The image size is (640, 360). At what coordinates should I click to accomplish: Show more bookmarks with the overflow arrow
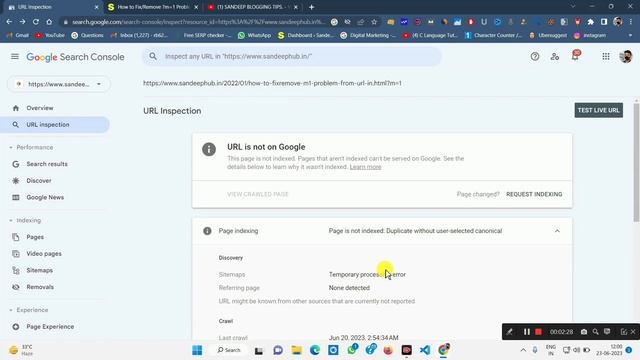pos(630,36)
